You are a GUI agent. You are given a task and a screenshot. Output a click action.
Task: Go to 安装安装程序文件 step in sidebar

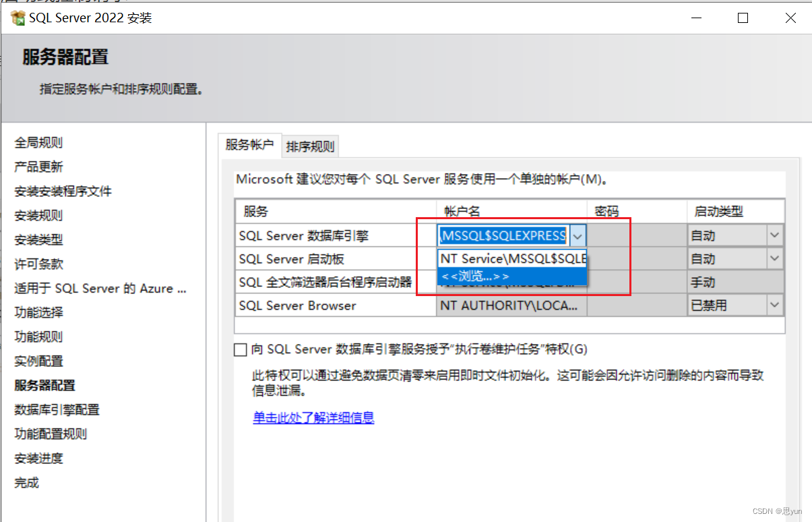63,191
